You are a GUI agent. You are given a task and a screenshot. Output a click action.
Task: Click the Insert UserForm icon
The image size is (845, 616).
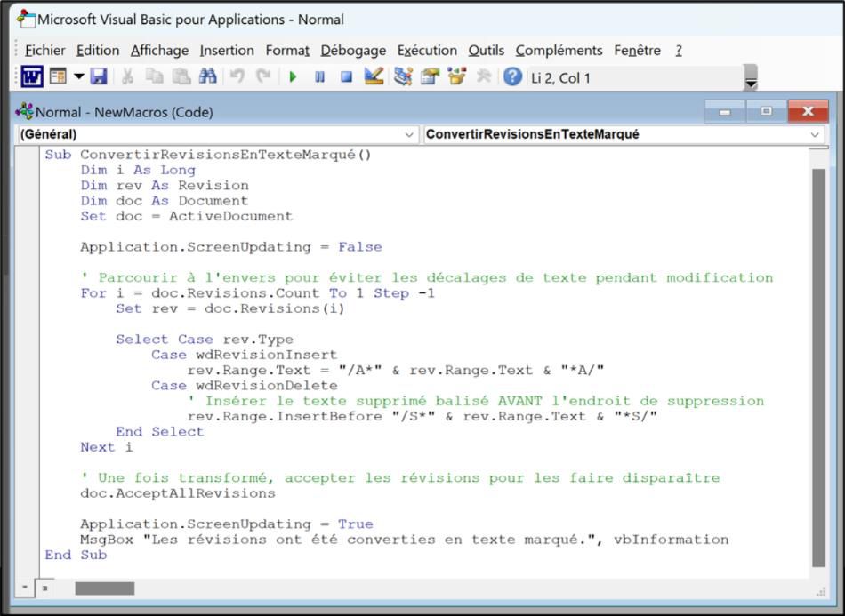tap(58, 77)
